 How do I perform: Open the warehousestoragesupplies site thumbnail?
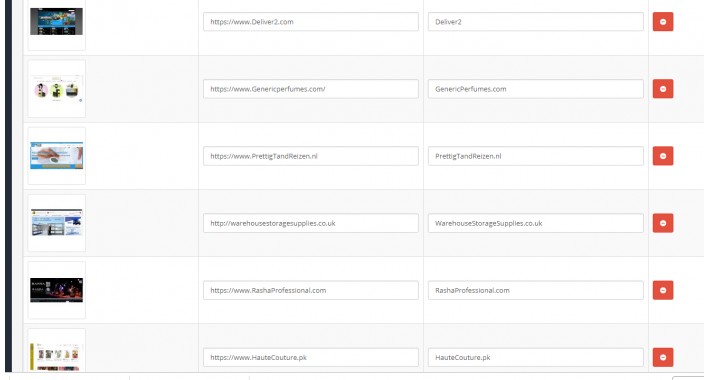point(57,223)
